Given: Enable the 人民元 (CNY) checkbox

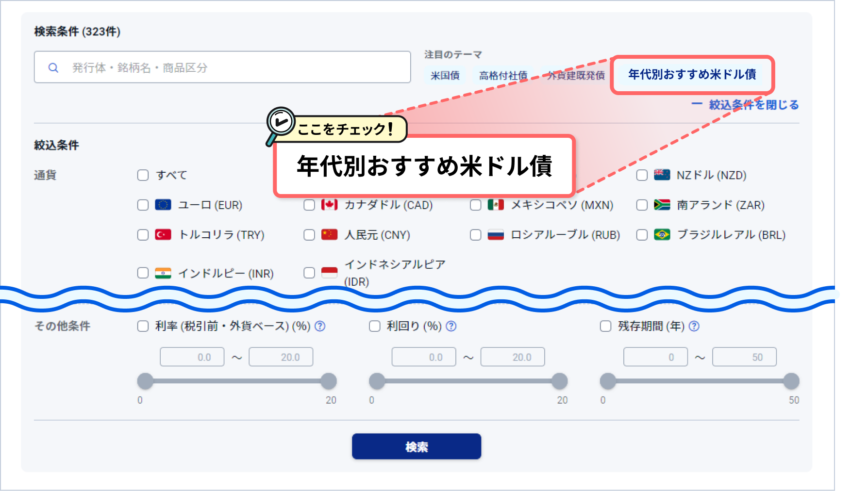Looking at the screenshot, I should [309, 235].
